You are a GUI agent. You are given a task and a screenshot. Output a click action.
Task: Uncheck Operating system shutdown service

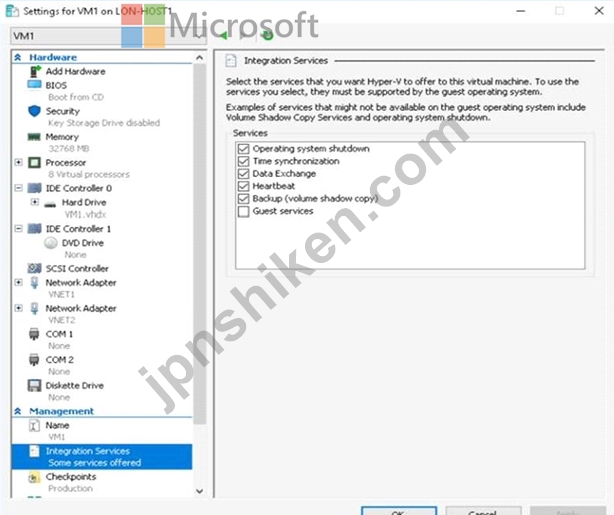(243, 149)
